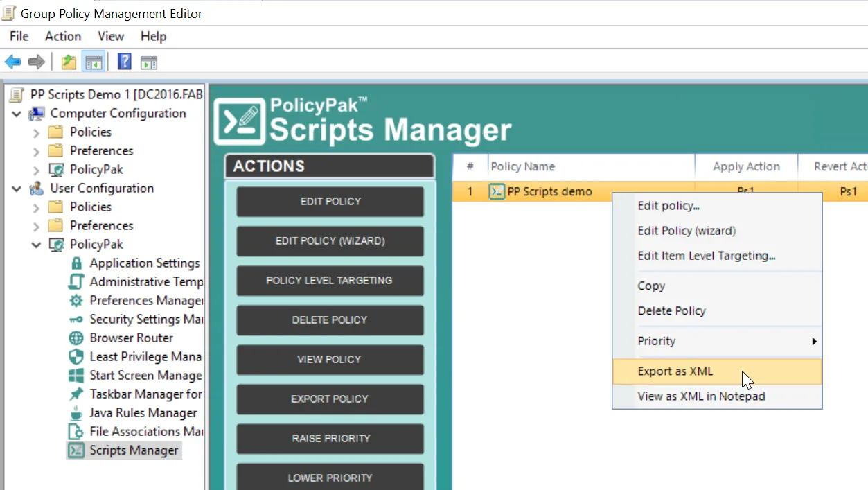Select Copy in the context menu
This screenshot has width=868, height=490.
pyautogui.click(x=717, y=286)
